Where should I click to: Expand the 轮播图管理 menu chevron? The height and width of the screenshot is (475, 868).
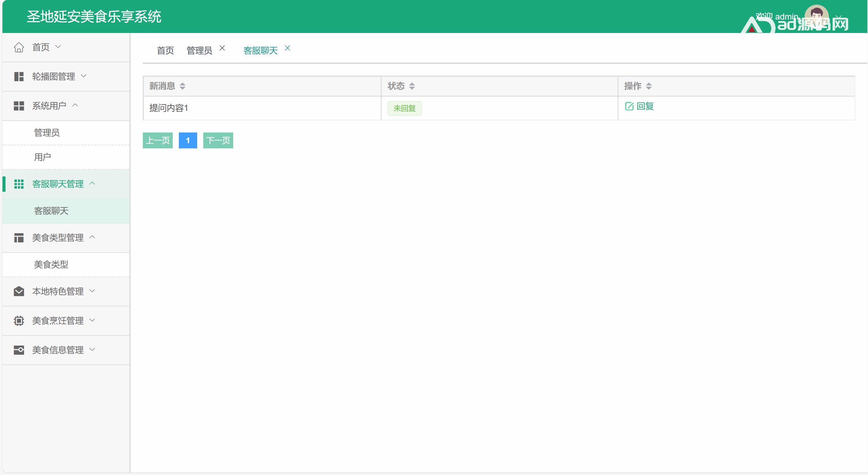(84, 76)
